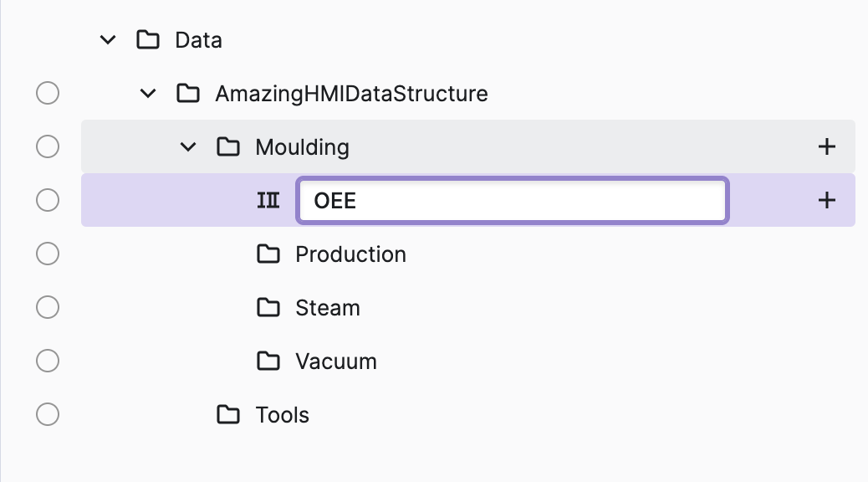Click inside the OEE name input field
This screenshot has width=868, height=482.
point(512,201)
